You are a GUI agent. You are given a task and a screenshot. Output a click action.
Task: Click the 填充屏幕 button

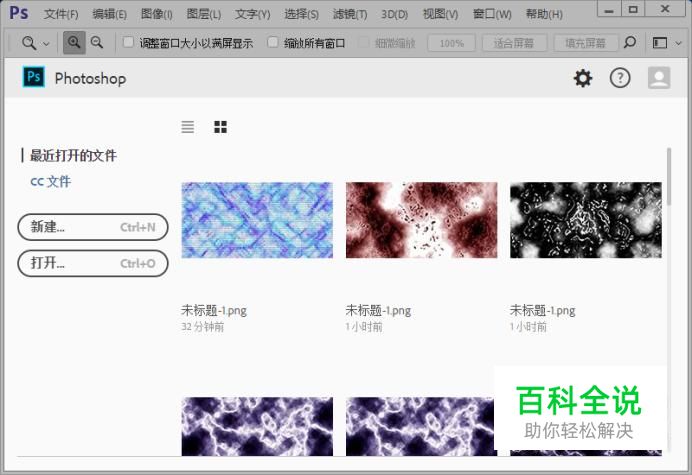tap(585, 43)
